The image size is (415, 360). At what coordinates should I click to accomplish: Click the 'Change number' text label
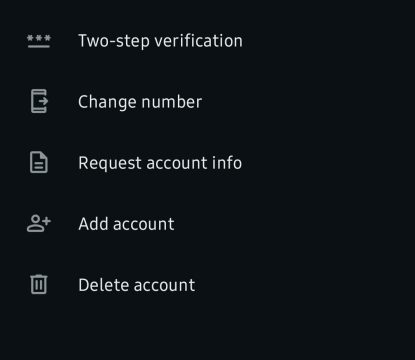click(140, 102)
